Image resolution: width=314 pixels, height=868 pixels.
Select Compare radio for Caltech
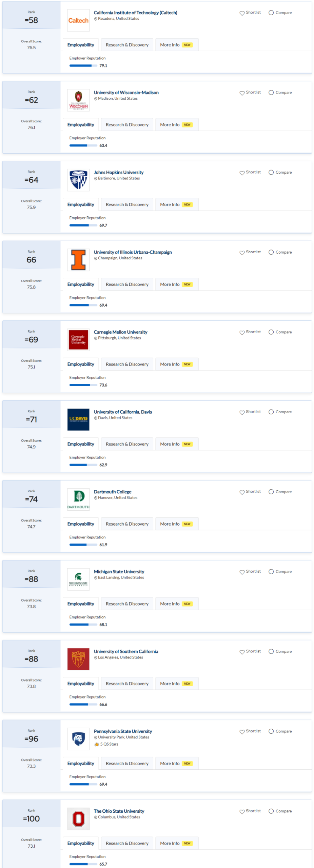pyautogui.click(x=271, y=13)
